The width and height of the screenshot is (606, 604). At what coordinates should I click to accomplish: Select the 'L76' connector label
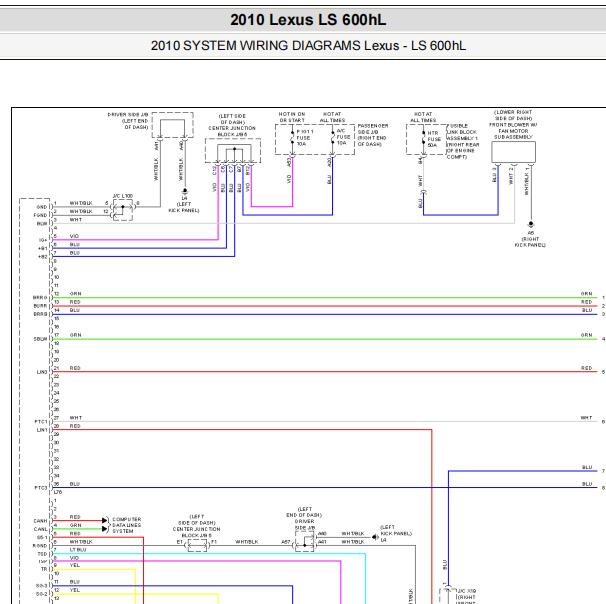(x=58, y=492)
